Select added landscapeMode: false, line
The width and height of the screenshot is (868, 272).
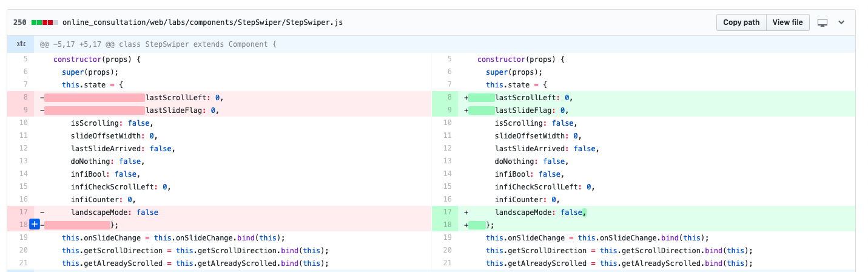[x=658, y=212]
